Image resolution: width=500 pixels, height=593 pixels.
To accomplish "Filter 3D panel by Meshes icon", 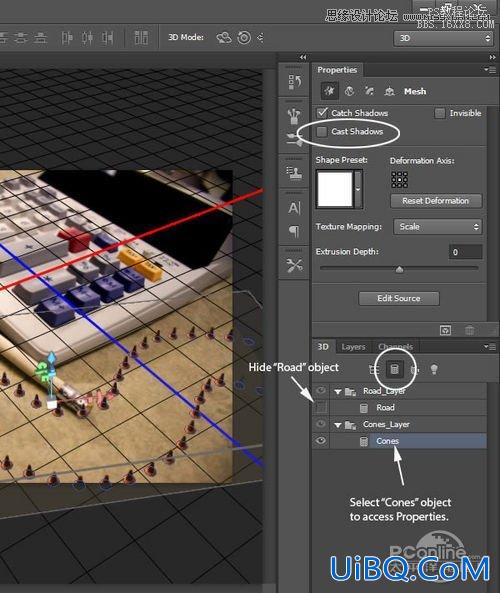I will click(394, 369).
